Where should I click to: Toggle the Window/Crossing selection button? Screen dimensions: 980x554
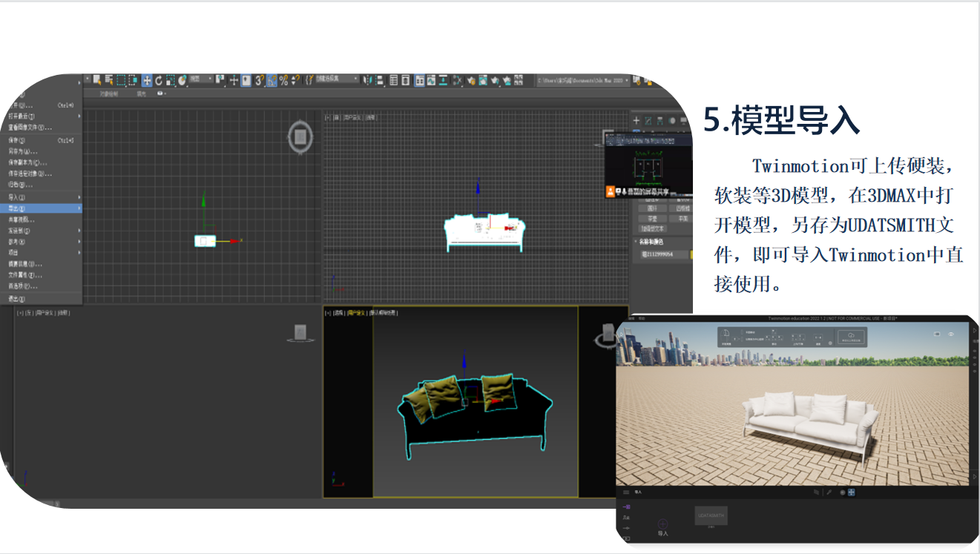[x=133, y=80]
